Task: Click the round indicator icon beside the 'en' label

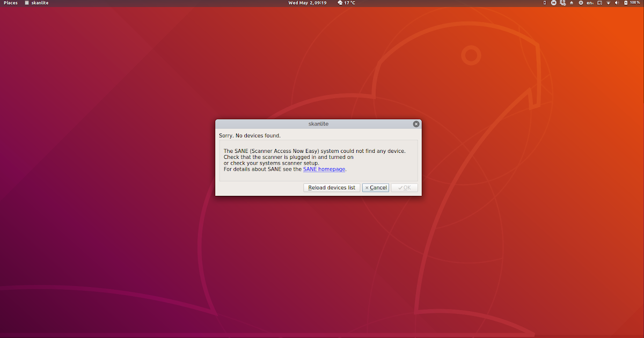Action: (581, 3)
